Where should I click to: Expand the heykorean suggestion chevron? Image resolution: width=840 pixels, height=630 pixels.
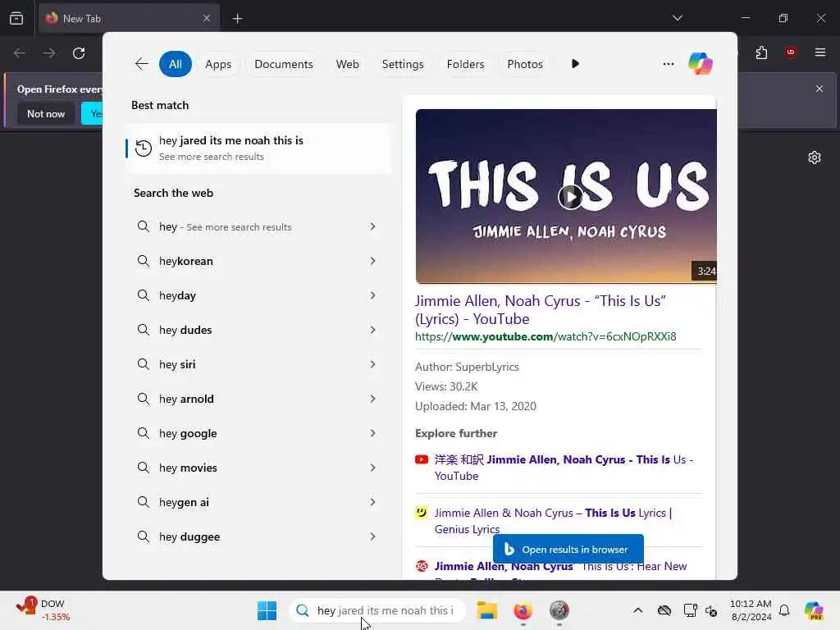coord(373,261)
